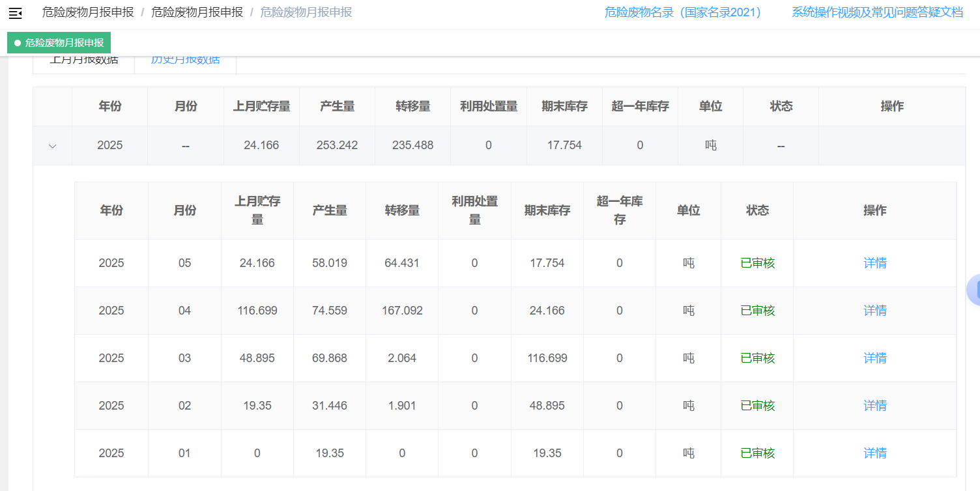Click the first 危险废物月报申报 breadcrumb
980x491 pixels.
(88, 12)
